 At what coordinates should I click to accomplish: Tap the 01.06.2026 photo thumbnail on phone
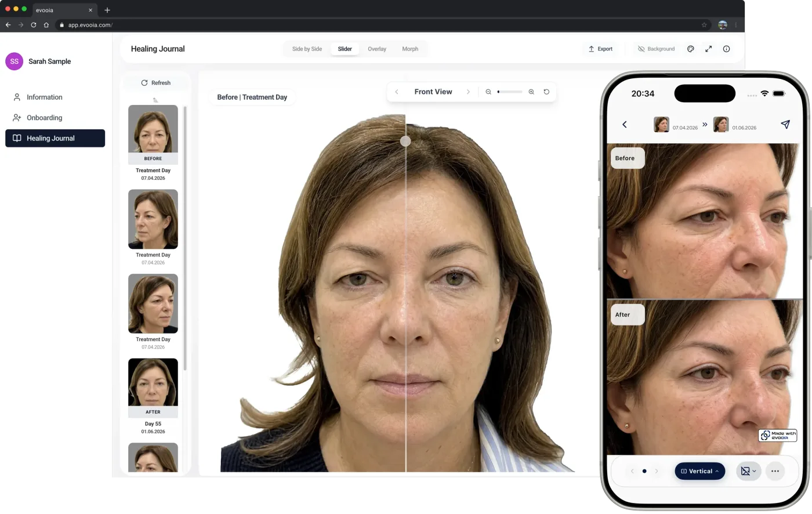[721, 124]
